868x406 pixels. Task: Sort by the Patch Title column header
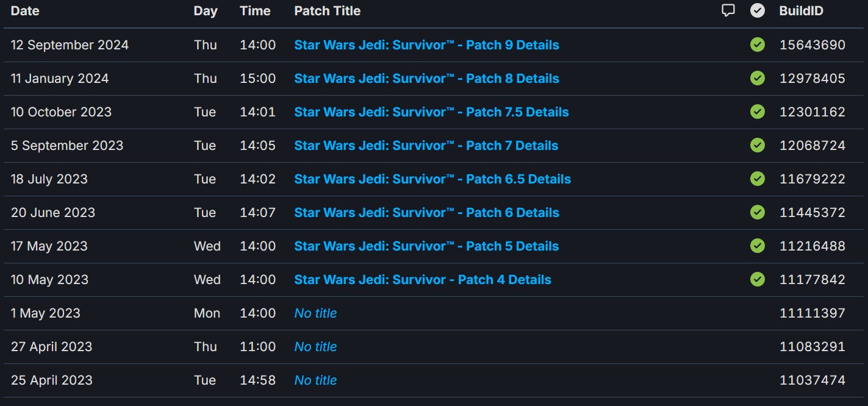click(327, 11)
